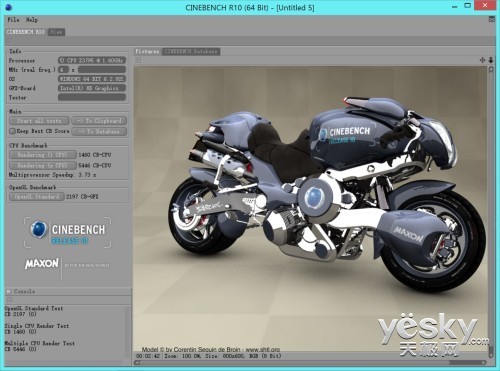
Task: Switch to the View tab
Action: [56, 32]
